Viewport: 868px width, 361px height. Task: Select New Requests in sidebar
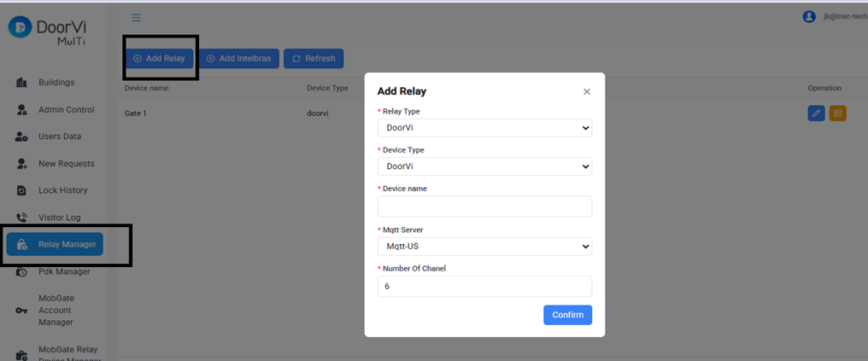tap(67, 164)
